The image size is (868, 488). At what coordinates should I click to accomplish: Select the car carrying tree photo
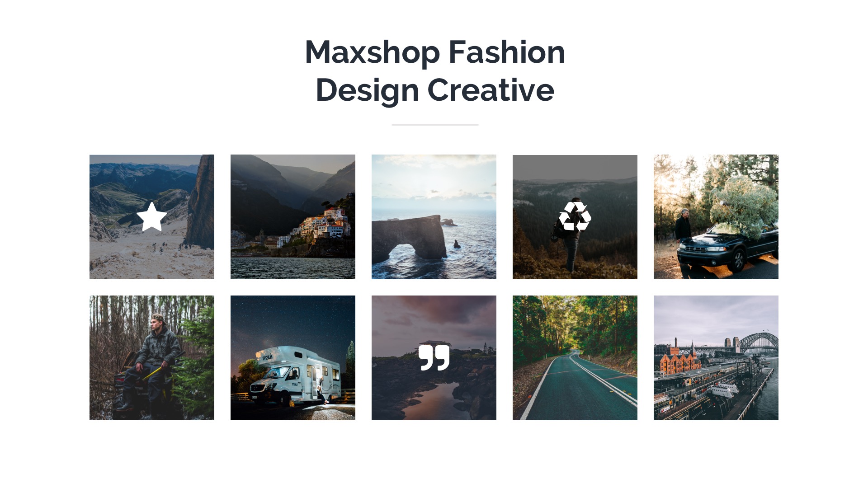716,217
